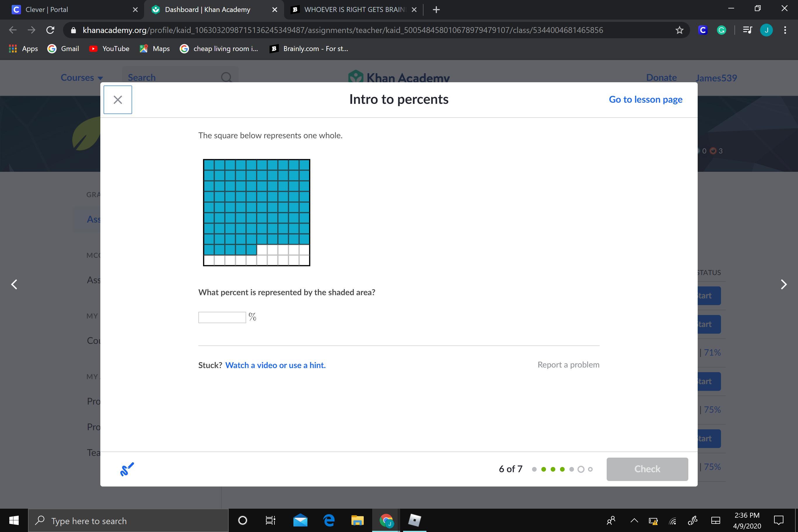Click the Go to lesson page link
Image resolution: width=798 pixels, height=532 pixels.
click(x=645, y=99)
